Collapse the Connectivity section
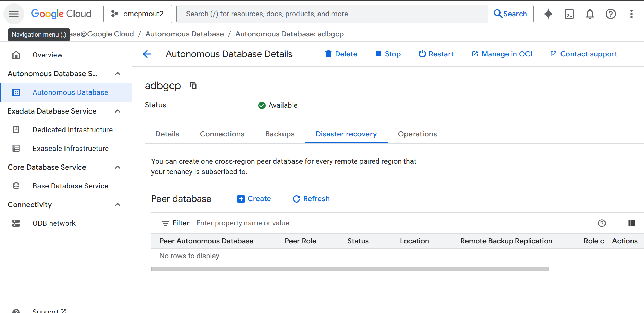Image resolution: width=644 pixels, height=313 pixels. click(x=118, y=204)
